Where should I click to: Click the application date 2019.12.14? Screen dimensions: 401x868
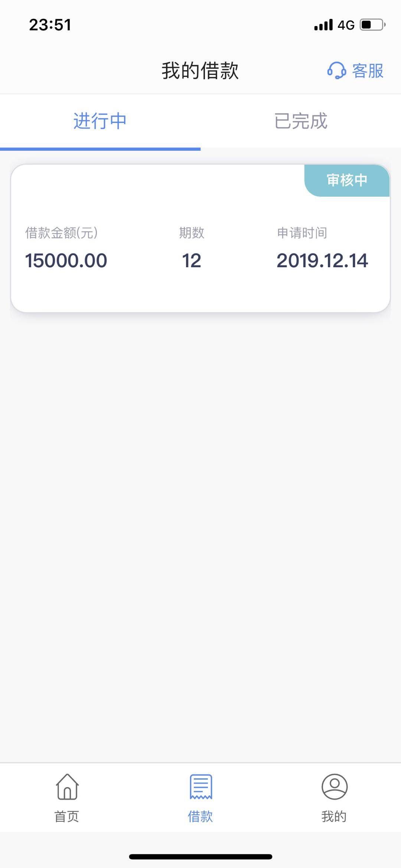point(322,261)
